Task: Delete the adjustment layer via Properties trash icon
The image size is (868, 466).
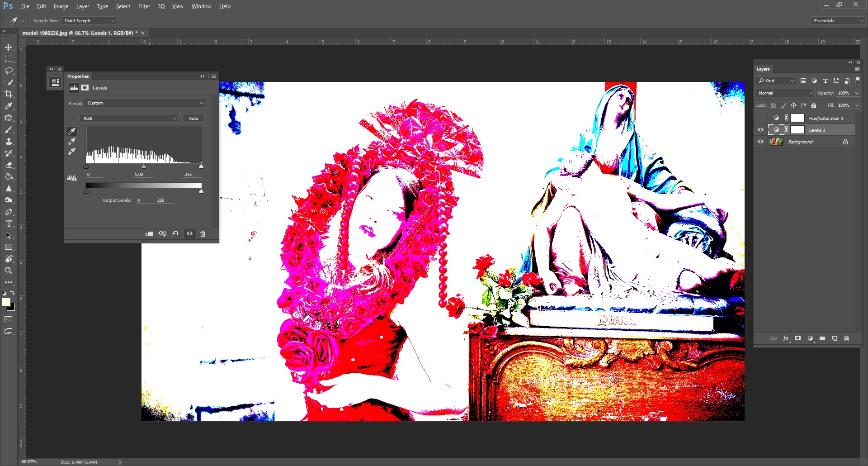Action: tap(203, 234)
